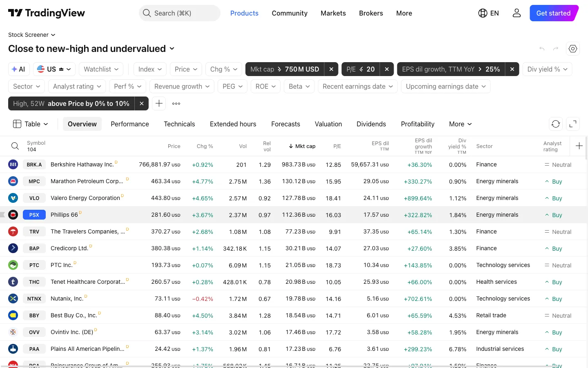Image resolution: width=588 pixels, height=368 pixels.
Task: Expand table to fullscreen
Action: click(573, 124)
